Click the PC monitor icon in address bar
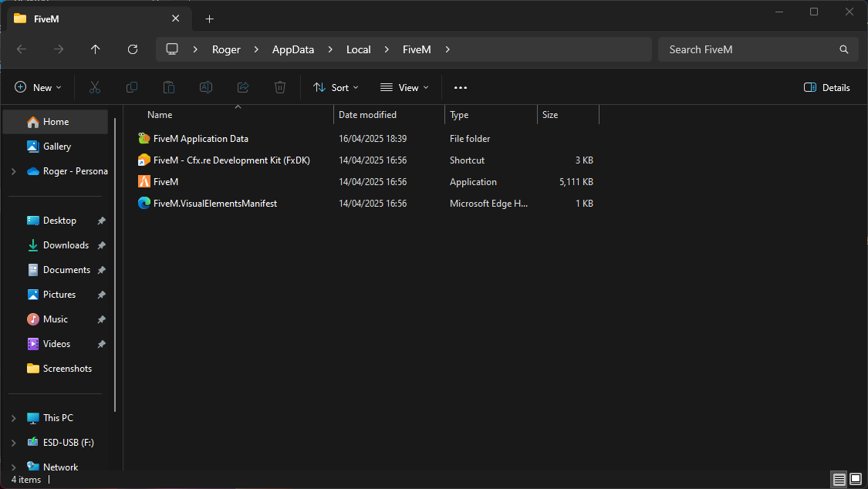Screen dimensions: 868x489 172,49
